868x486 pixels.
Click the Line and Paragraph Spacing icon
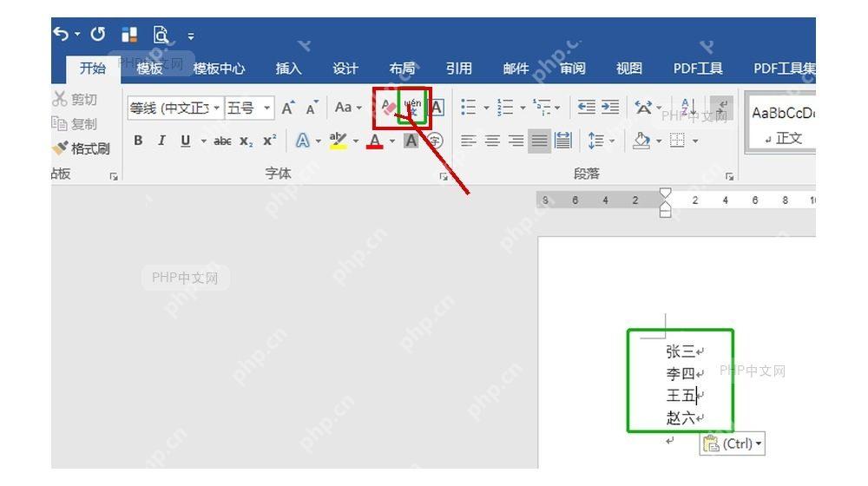(595, 141)
